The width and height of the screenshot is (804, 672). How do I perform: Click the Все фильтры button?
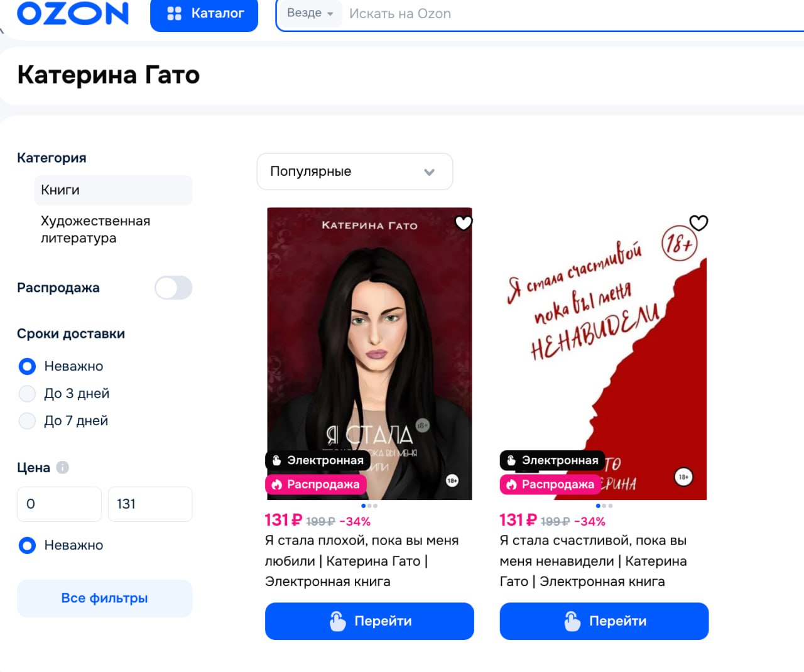click(x=104, y=599)
